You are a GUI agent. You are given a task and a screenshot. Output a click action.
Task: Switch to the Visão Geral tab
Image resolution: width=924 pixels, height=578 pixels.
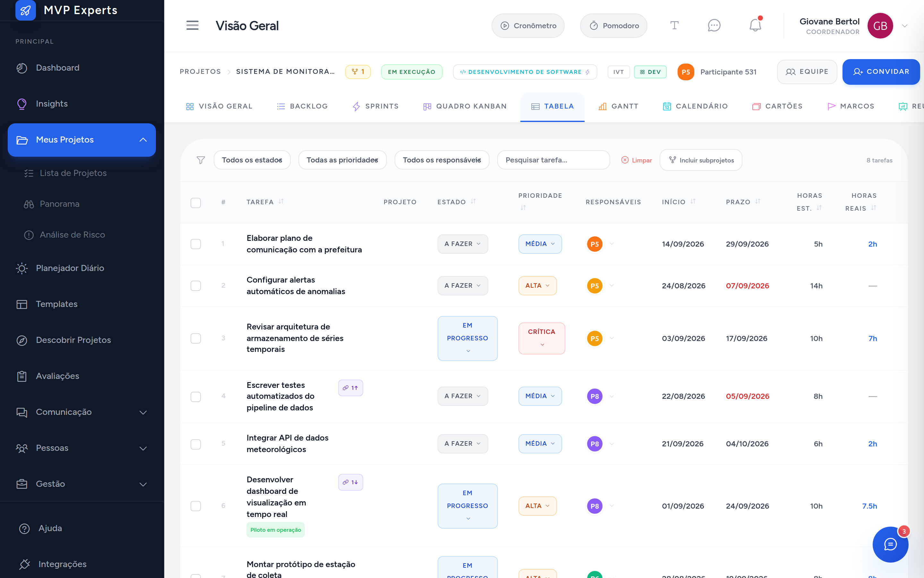tap(219, 106)
